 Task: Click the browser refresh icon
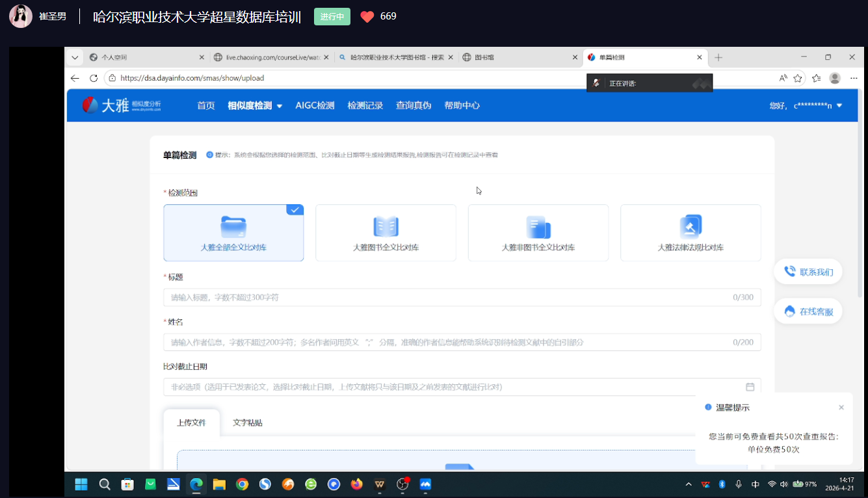point(94,78)
